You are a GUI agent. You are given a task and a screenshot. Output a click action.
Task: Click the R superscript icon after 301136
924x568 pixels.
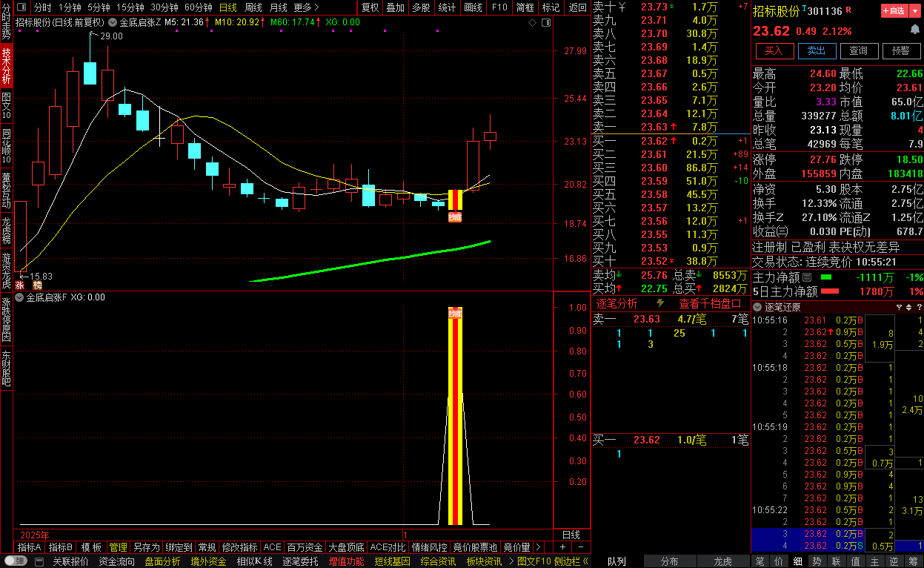pos(848,10)
